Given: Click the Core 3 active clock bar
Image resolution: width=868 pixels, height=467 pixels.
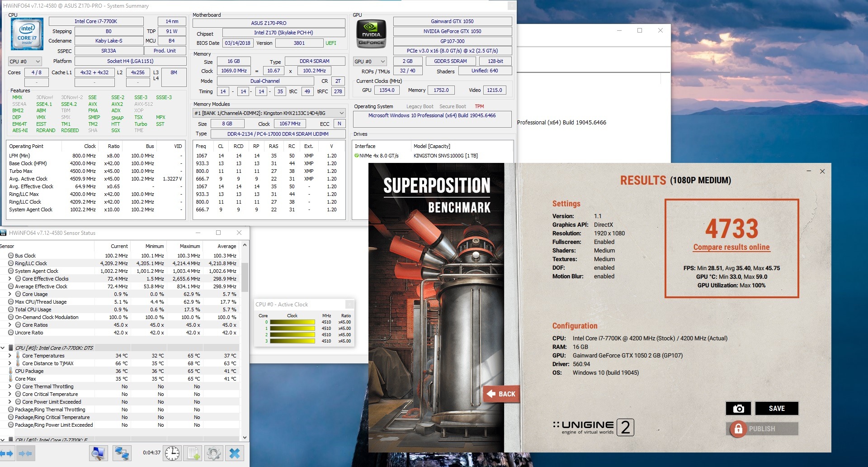Looking at the screenshot, I should click(292, 341).
